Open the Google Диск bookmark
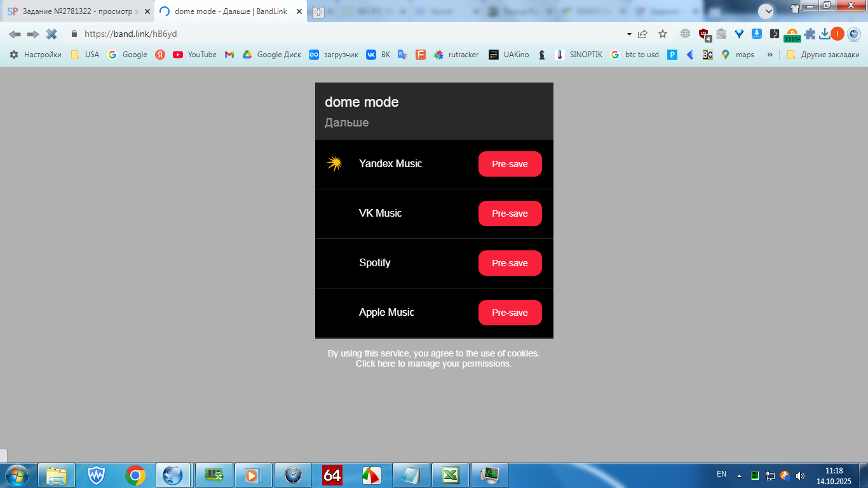The image size is (868, 488). point(272,55)
